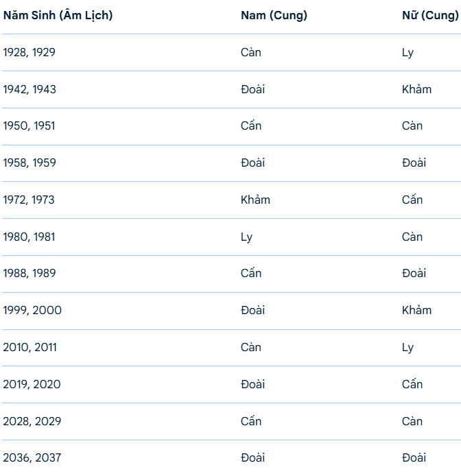Click the '1972, 1973' year cell
The height and width of the screenshot is (476, 461).
click(x=29, y=200)
